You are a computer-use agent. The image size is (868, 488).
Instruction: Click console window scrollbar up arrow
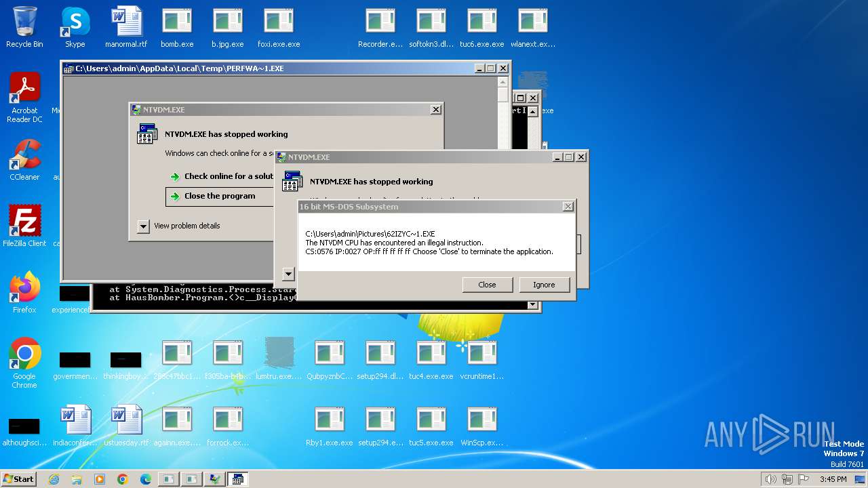point(533,112)
